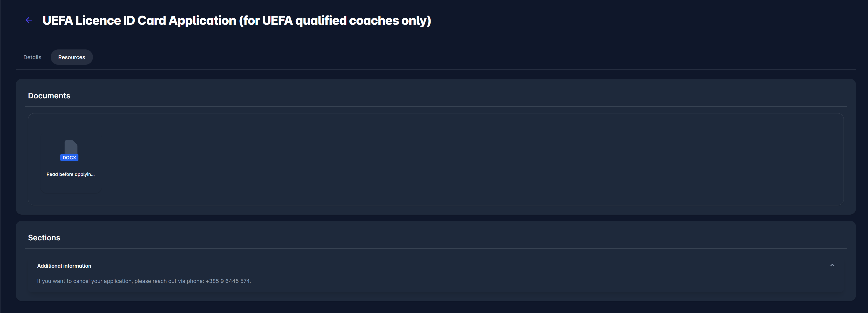Click the empty header area right of the title

(x=640, y=20)
